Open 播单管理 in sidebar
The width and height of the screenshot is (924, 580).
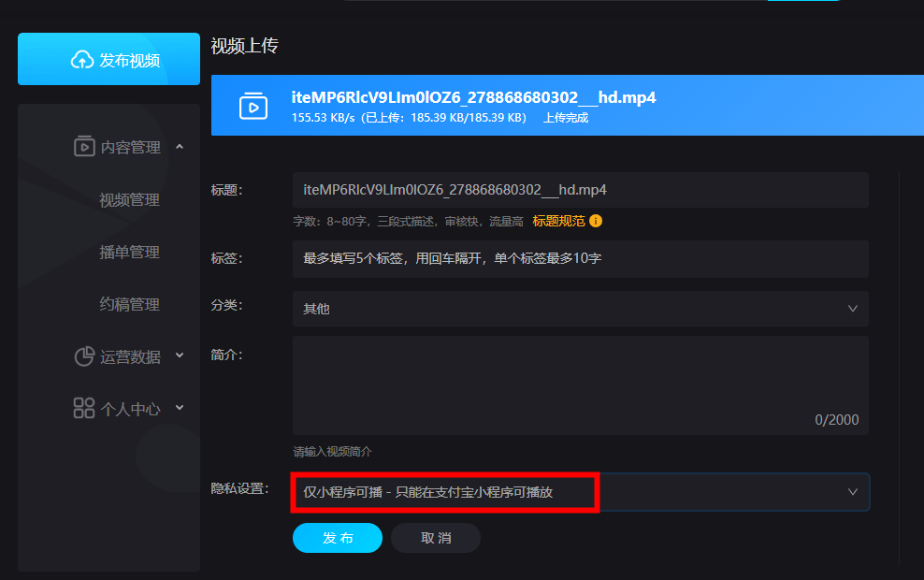130,253
